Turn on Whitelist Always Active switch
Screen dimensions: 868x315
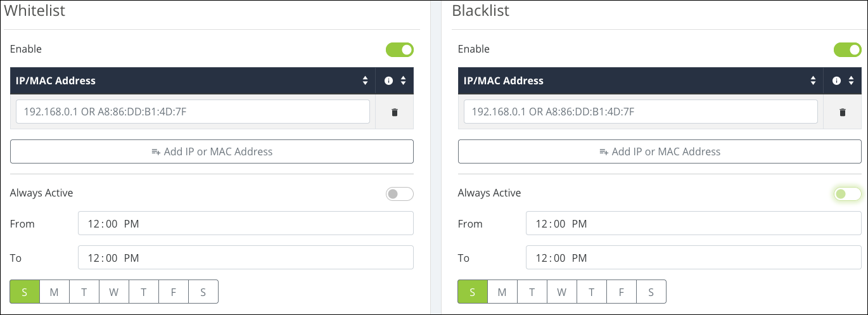click(x=400, y=194)
